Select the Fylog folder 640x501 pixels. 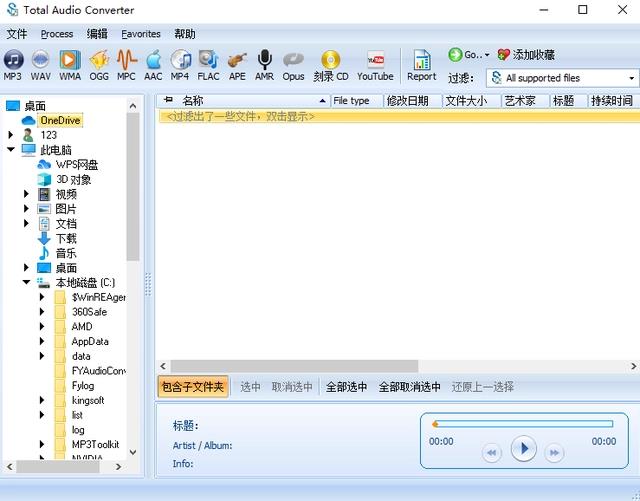click(x=83, y=385)
